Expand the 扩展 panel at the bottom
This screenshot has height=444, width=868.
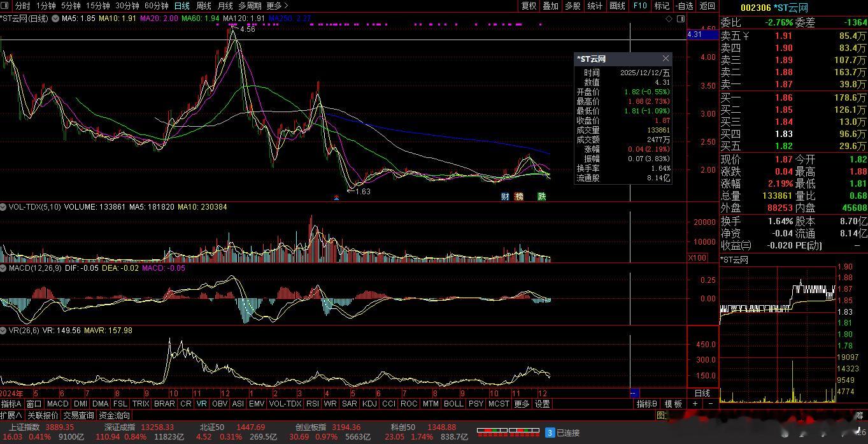coord(11,415)
